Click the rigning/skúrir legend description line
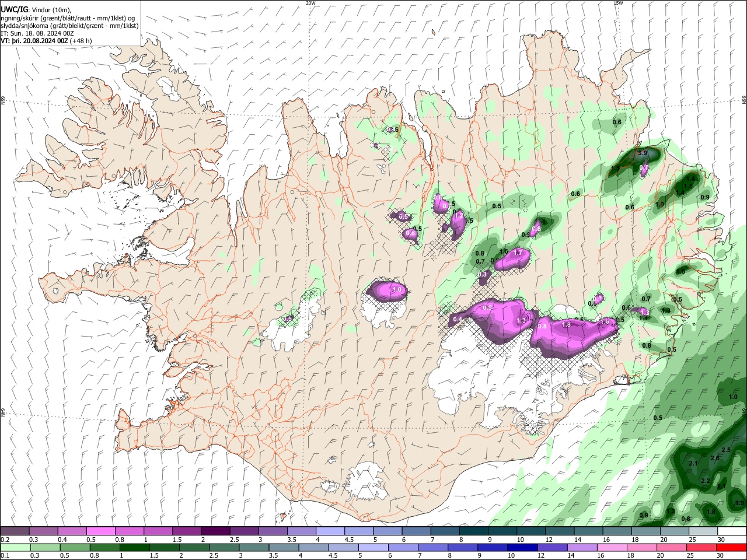Viewport: 747px width, 560px height. (68, 17)
